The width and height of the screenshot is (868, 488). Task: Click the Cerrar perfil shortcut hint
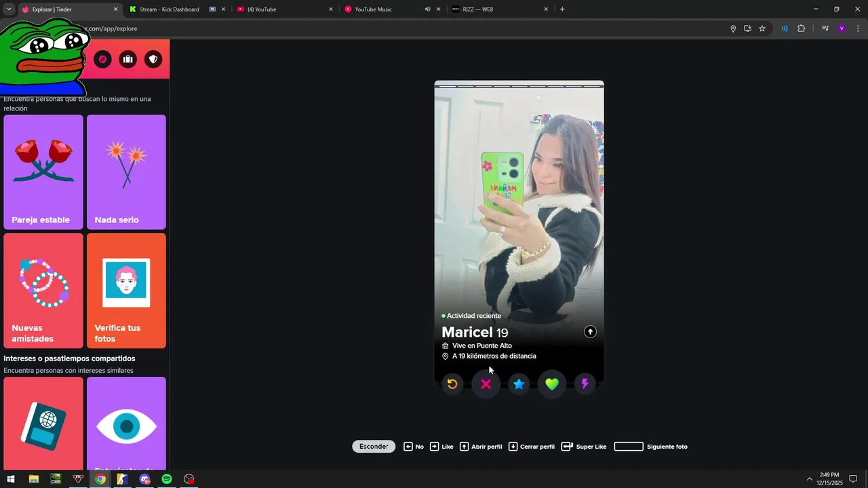pos(532,447)
